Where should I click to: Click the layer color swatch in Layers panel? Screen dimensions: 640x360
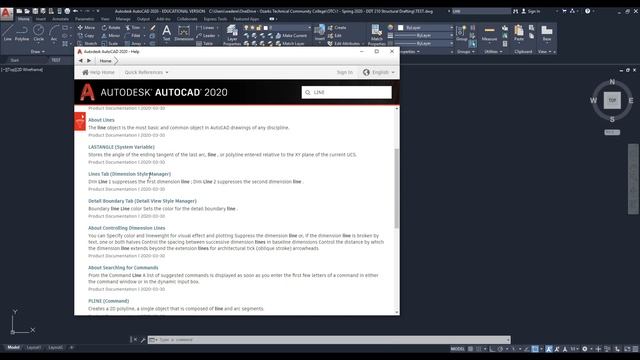tap(265, 28)
